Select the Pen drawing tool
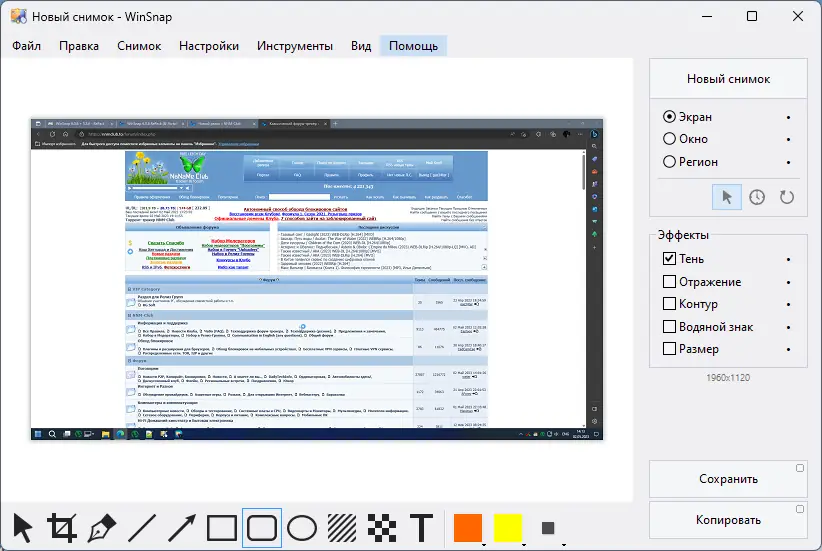The image size is (822, 551). (102, 528)
